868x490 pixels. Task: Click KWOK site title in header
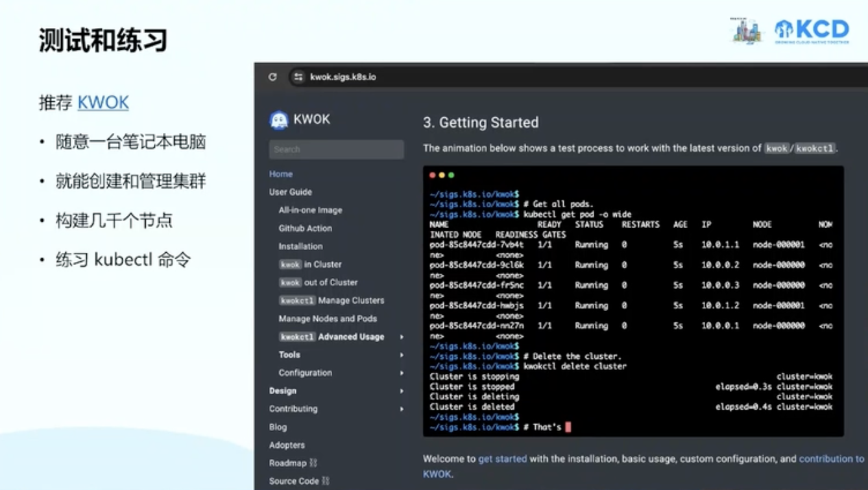[x=311, y=120]
